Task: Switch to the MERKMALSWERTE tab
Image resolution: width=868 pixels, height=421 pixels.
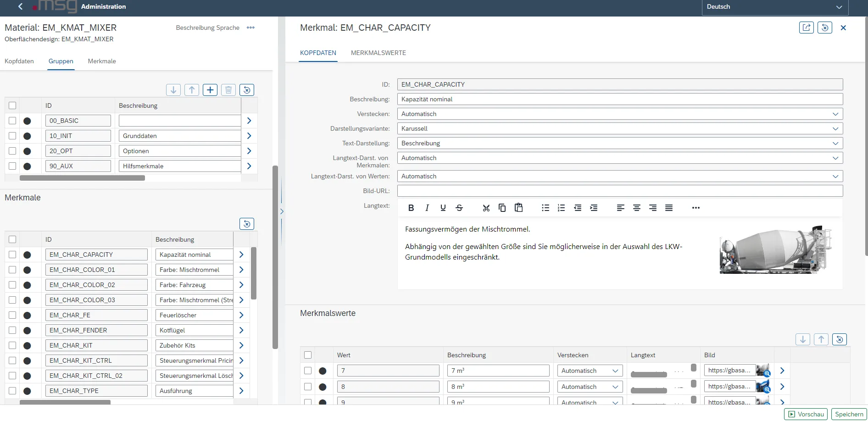Action: coord(378,53)
